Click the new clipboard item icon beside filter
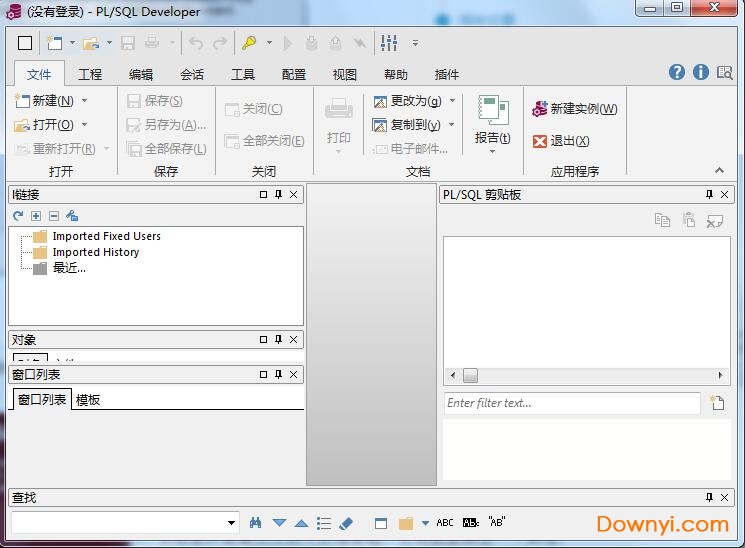 tap(716, 403)
